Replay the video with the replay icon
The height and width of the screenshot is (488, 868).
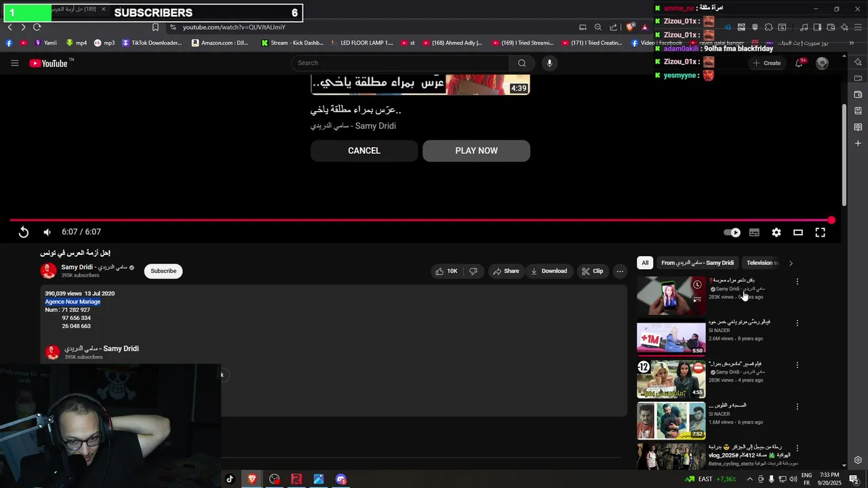(x=24, y=232)
